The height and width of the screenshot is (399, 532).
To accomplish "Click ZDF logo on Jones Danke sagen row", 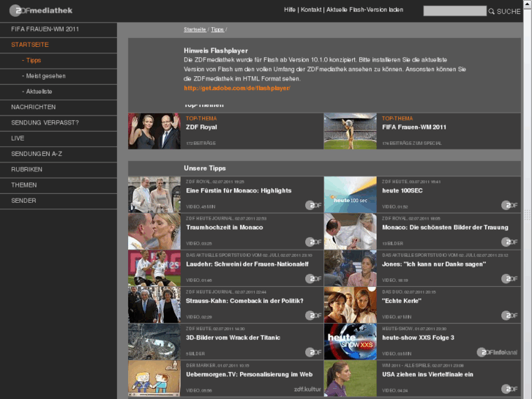I will pos(509,278).
